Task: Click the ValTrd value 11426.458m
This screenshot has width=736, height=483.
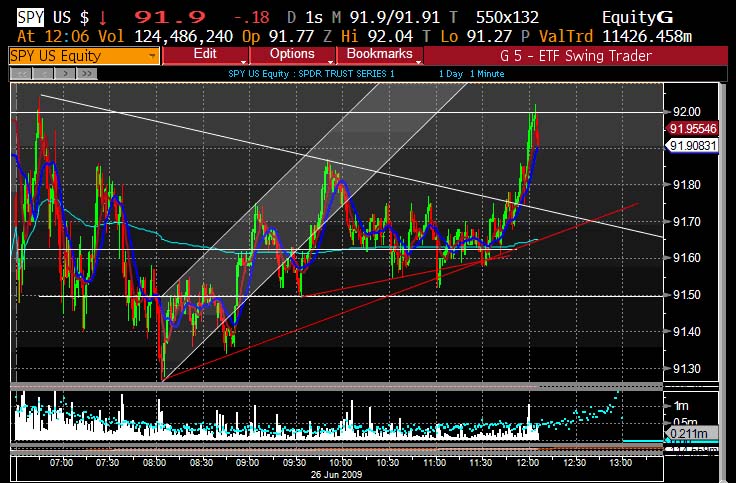Action: coord(647,37)
